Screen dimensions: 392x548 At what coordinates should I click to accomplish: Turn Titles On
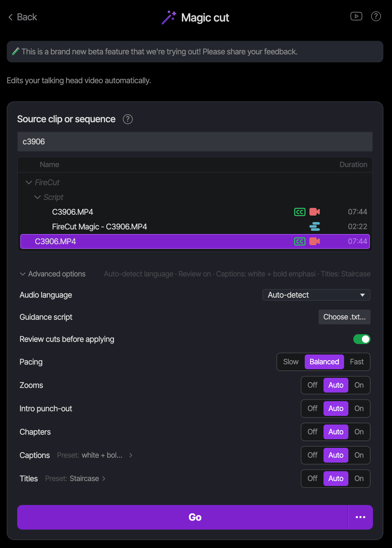[359, 479]
